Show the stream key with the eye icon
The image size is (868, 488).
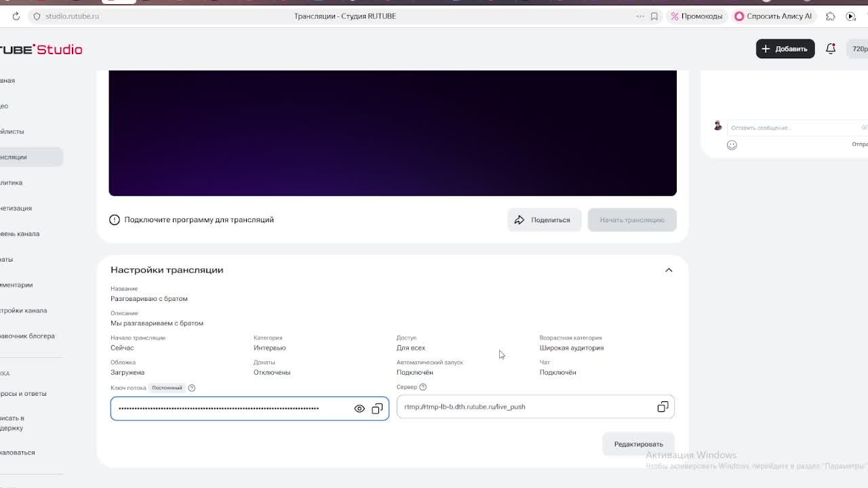coord(359,409)
